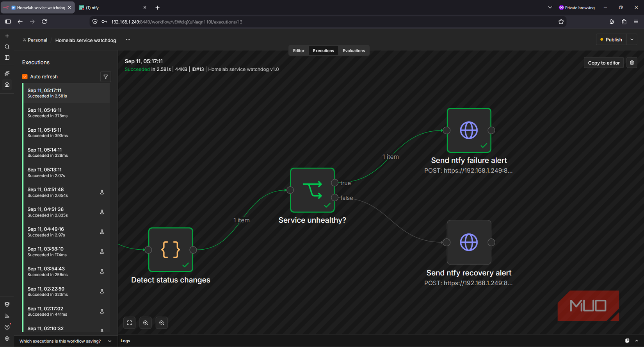Expand the list all tabs chevron

point(550,7)
